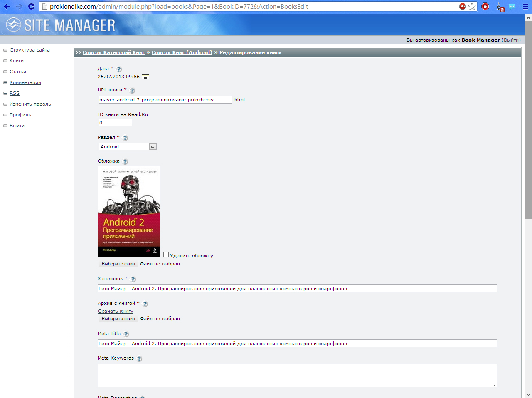Click help icon next to Обложка label
This screenshot has height=398, width=532.
pyautogui.click(x=125, y=162)
